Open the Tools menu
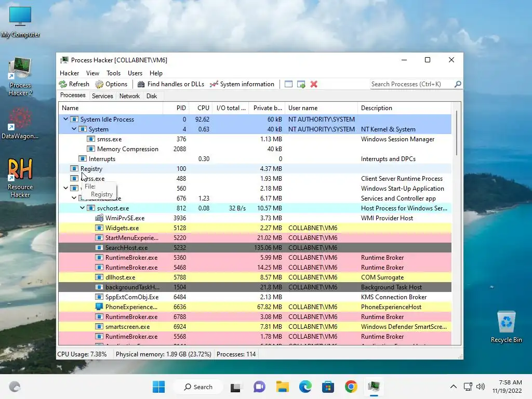532x399 pixels. click(x=113, y=73)
